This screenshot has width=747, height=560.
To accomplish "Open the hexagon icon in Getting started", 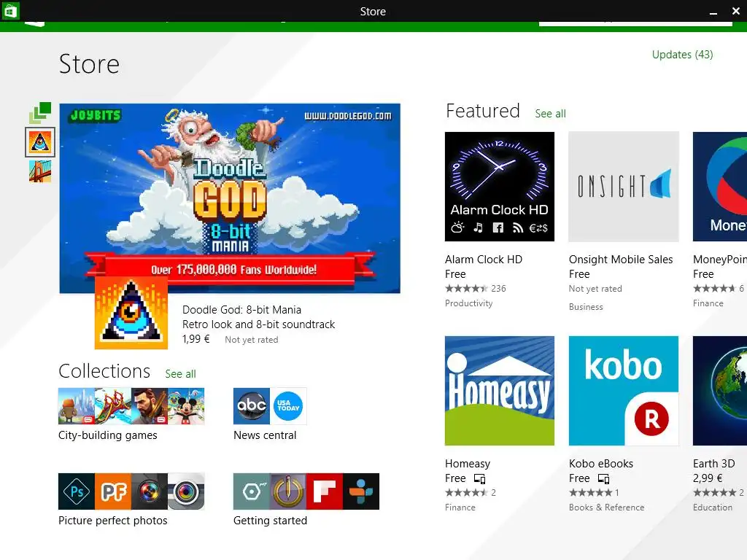I will (252, 491).
